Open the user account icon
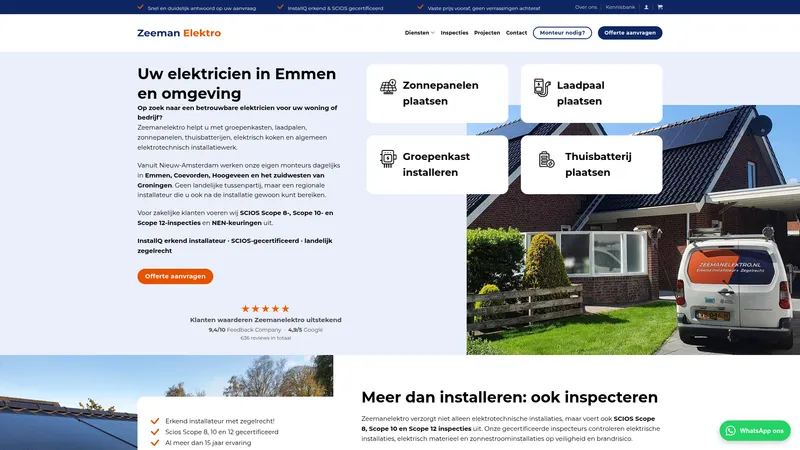The width and height of the screenshot is (800, 450). tap(646, 7)
